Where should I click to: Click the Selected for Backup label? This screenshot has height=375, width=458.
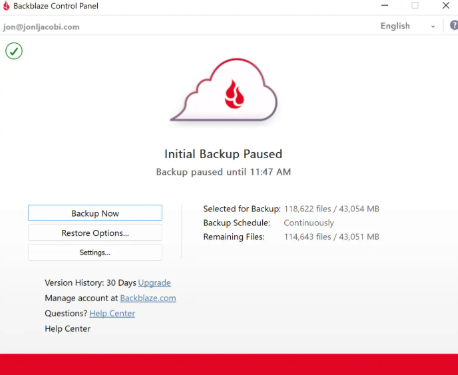point(242,209)
